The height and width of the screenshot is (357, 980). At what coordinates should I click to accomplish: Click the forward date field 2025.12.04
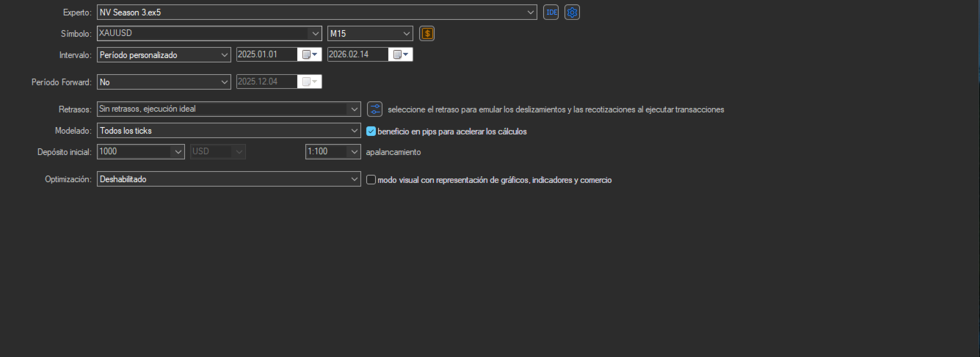point(268,82)
